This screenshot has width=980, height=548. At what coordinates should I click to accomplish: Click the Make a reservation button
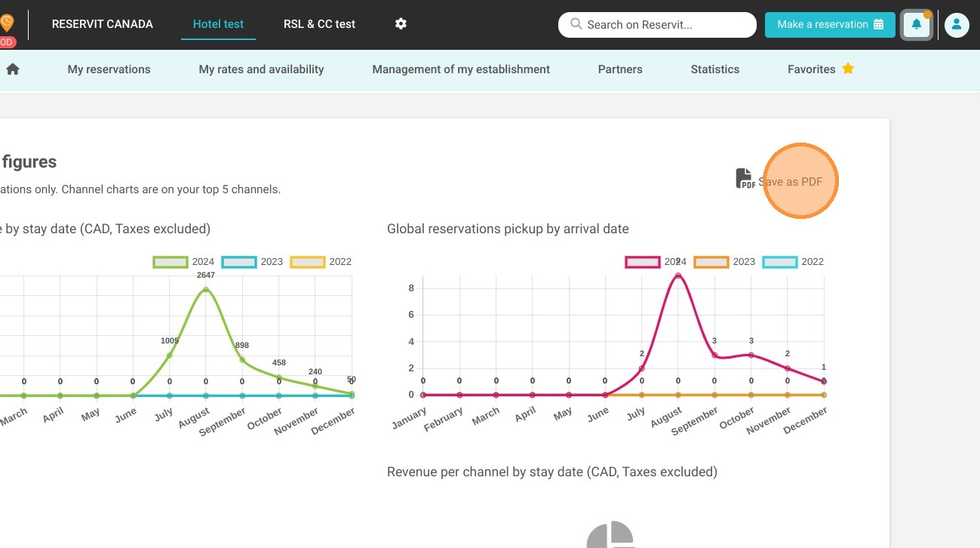coord(830,25)
